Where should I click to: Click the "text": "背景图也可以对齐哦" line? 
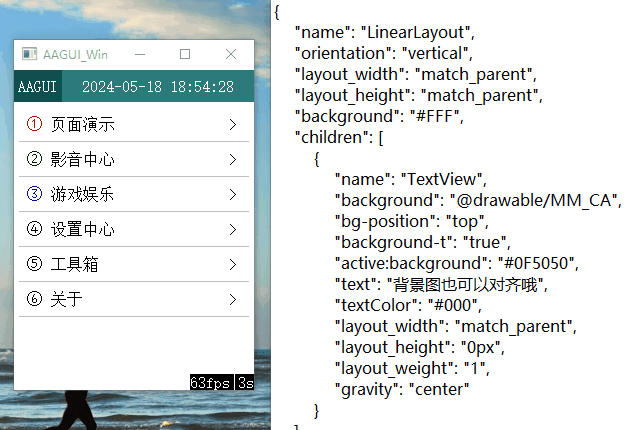(442, 285)
